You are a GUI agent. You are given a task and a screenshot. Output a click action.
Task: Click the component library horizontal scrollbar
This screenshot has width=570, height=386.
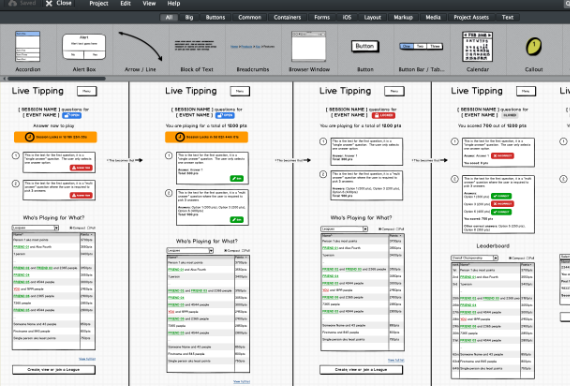click(x=57, y=78)
